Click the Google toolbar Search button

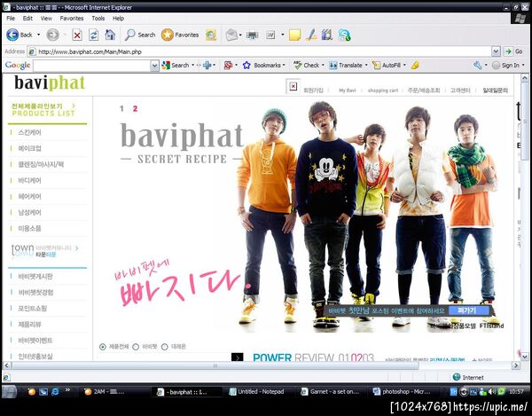[176, 65]
